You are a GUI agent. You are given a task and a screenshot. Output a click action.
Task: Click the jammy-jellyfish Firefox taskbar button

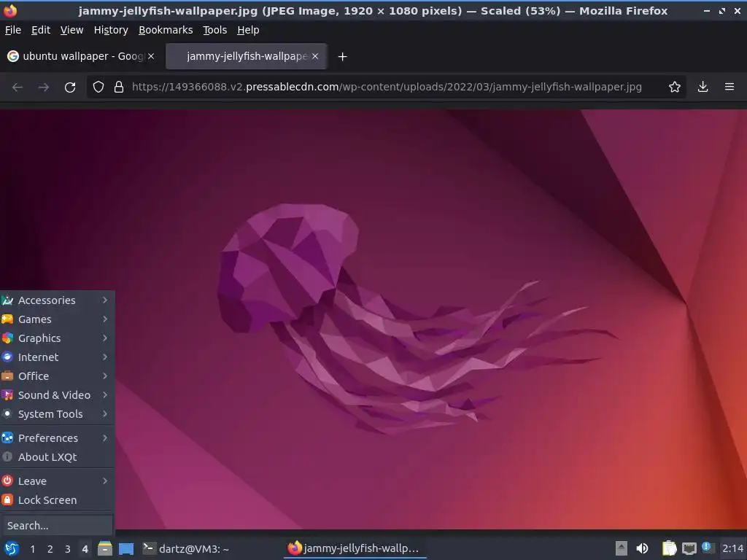[x=355, y=548]
